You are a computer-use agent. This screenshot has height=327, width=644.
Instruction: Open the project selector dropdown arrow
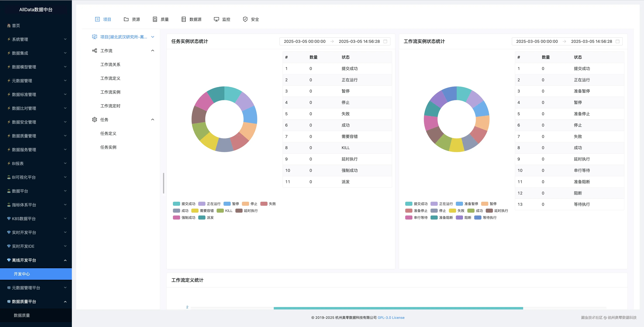(153, 37)
